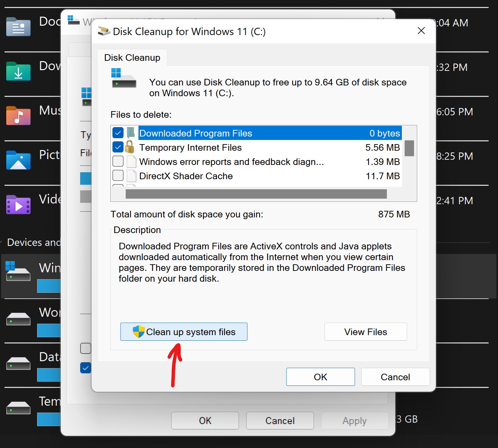
Task: Open the Documents folder in File Explorer
Action: coord(18,27)
